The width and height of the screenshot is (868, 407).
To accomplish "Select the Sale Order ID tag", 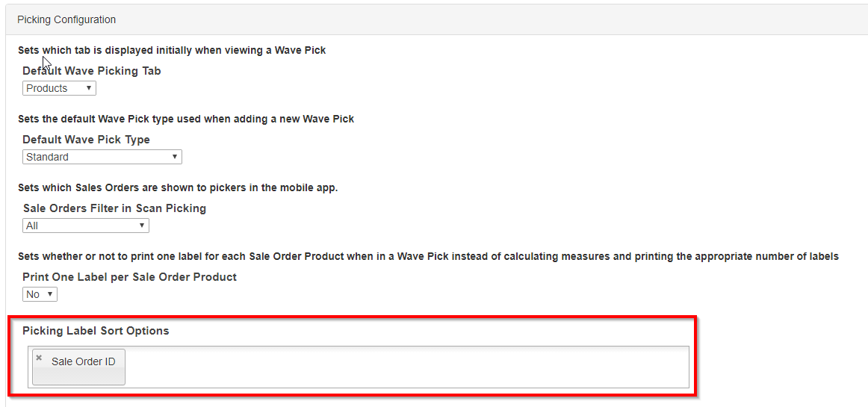I will coord(83,361).
